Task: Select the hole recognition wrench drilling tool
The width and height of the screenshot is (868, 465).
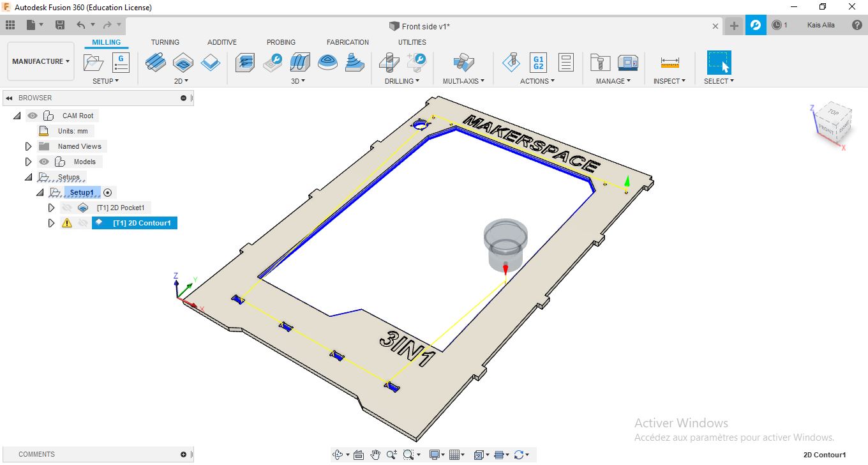Action: (x=416, y=63)
